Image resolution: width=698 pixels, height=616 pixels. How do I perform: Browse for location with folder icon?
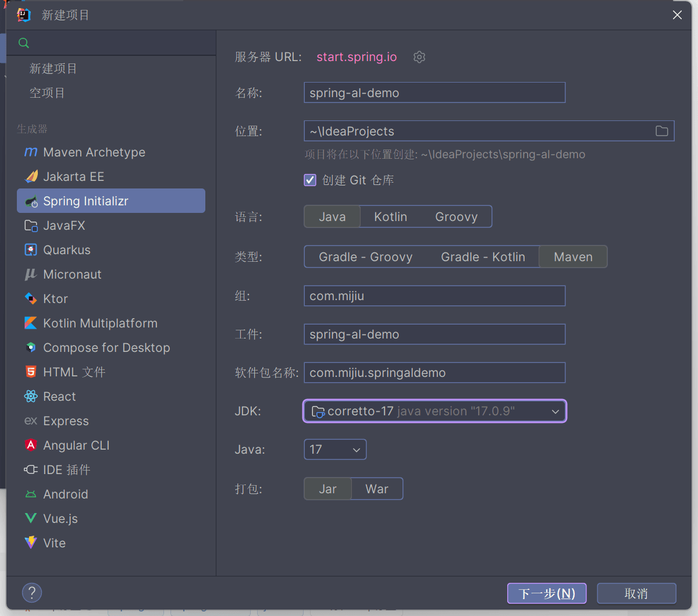pos(662,131)
